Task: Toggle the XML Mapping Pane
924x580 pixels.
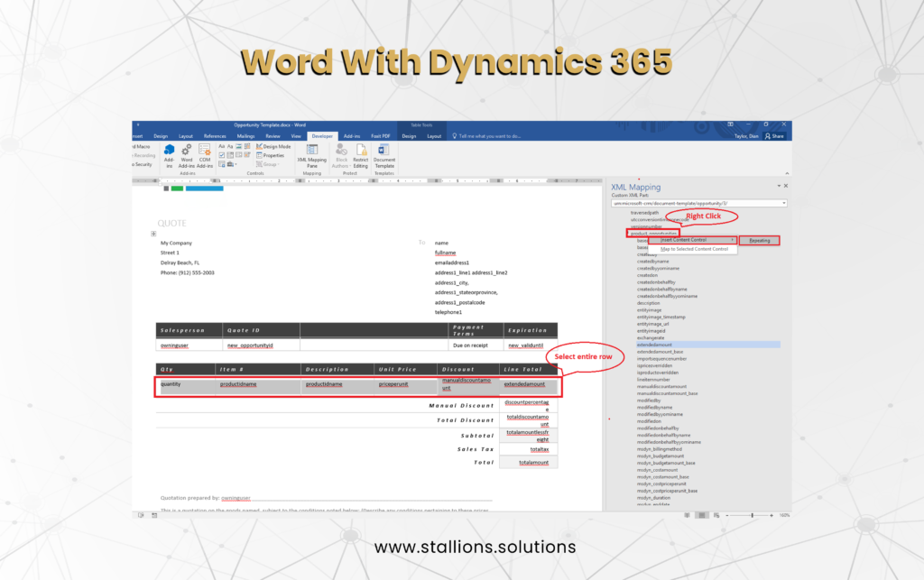Action: point(311,156)
